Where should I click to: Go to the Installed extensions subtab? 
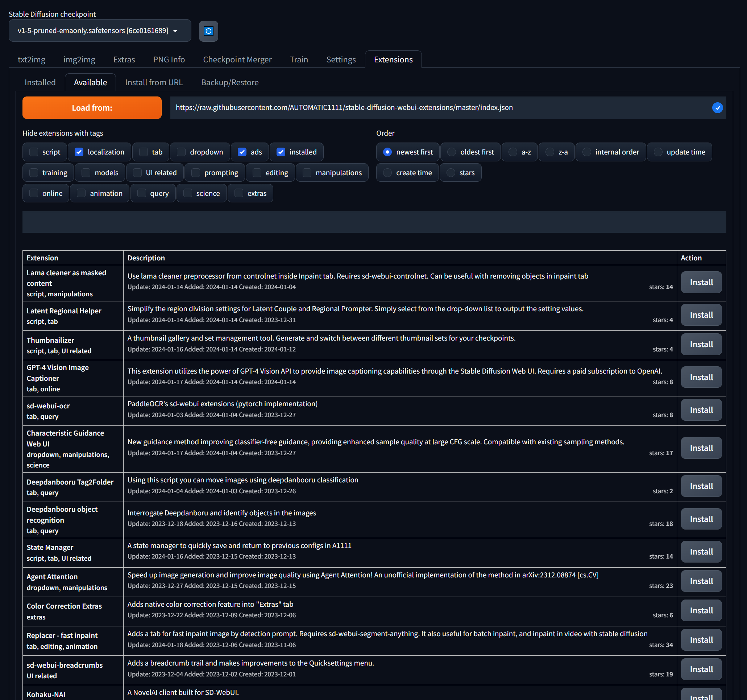pos(40,82)
